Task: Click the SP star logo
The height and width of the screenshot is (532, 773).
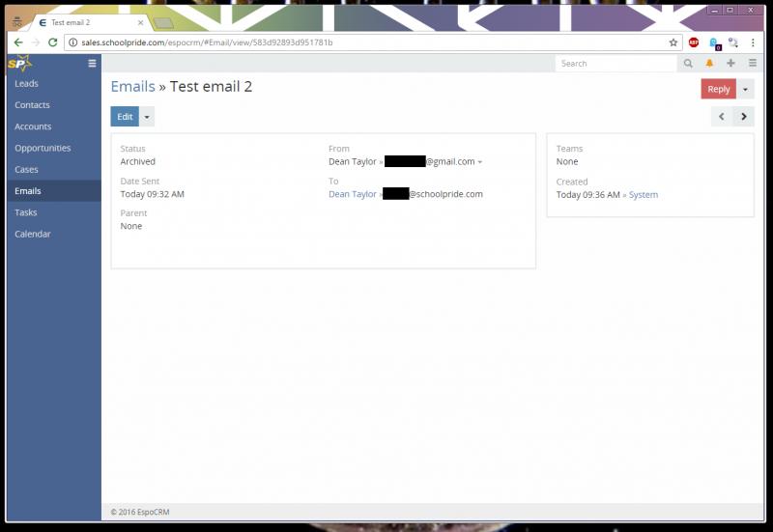Action: (x=19, y=63)
